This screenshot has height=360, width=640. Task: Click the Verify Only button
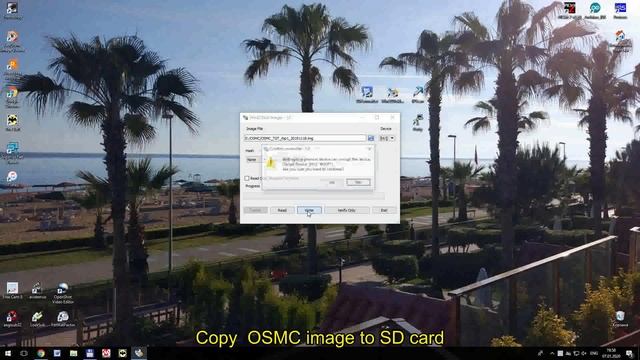pos(347,210)
